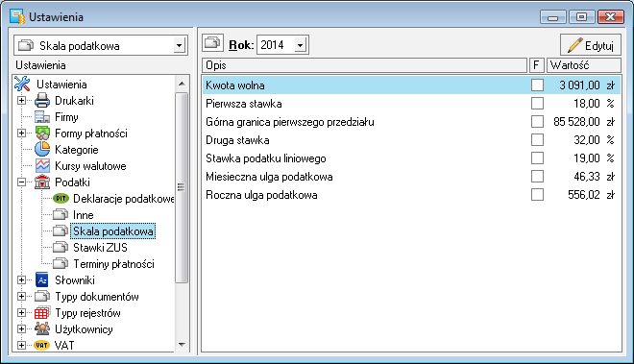The image size is (634, 364).
Task: Click the F column header
Action: click(536, 65)
